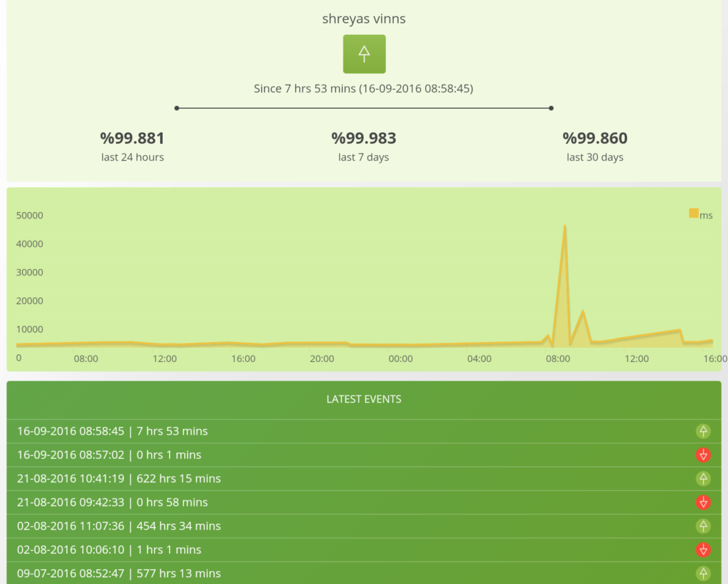The width and height of the screenshot is (728, 584).
Task: Click the up icon for 21-08-2016 10:41:19 event
Action: coord(703,479)
